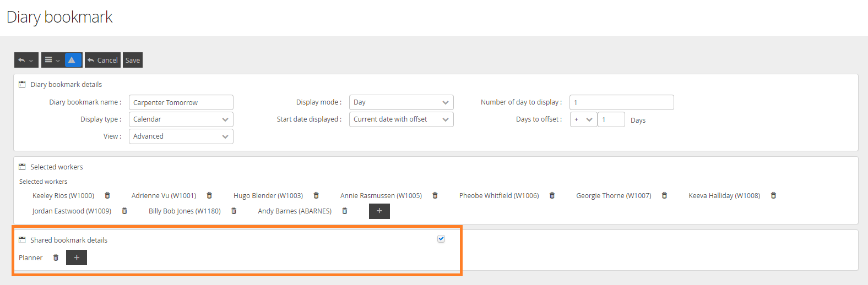
Task: Remove Annie Rasmussen (W1005) with trash icon
Action: pos(435,195)
